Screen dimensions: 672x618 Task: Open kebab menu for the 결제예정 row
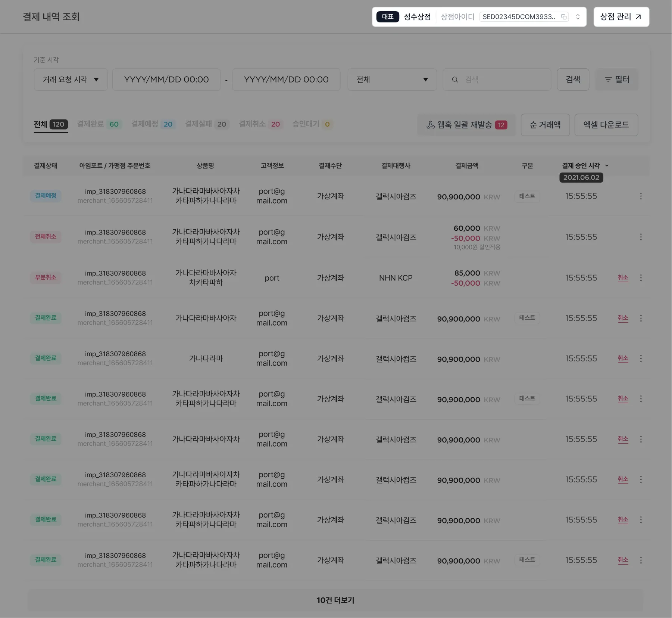pyautogui.click(x=641, y=196)
